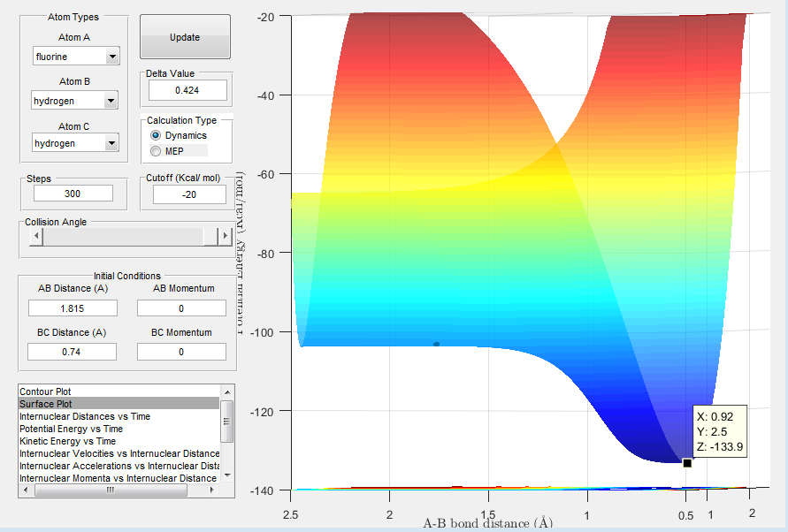Click the Collision Angle slider left arrow
The image size is (788, 532).
35,236
